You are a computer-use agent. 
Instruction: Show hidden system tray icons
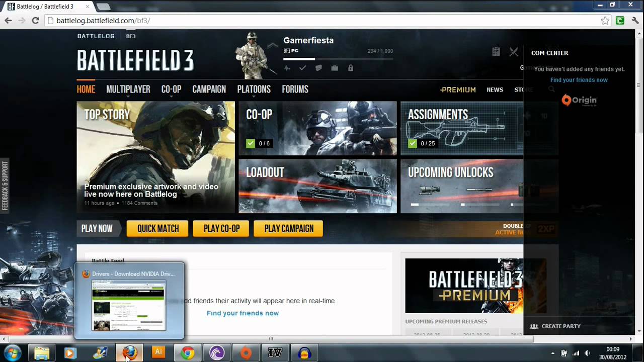tap(552, 353)
